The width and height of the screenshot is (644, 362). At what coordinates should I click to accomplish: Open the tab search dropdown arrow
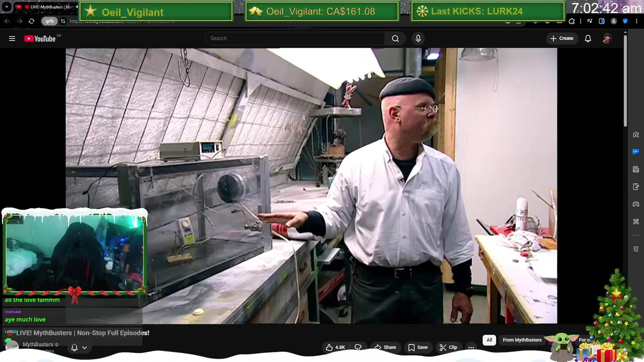tap(7, 7)
